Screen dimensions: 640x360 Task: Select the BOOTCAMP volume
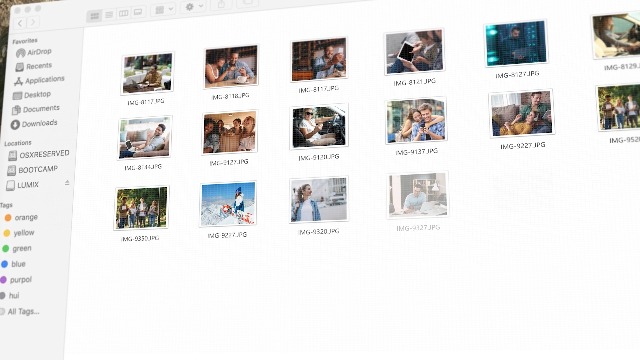point(33,169)
